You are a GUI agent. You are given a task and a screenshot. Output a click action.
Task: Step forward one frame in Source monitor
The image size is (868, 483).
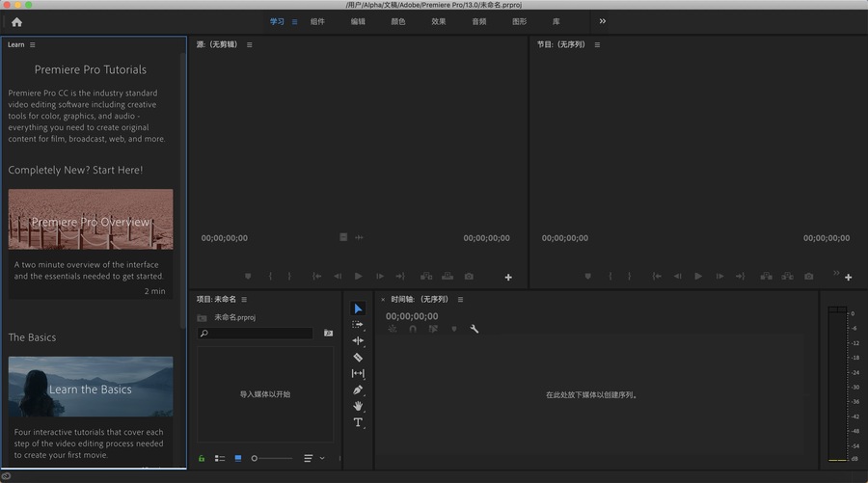click(380, 276)
